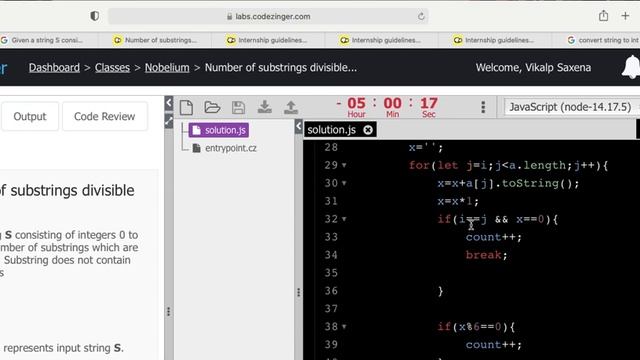The width and height of the screenshot is (640, 360).
Task: Toggle fullscreen editor with the expand icon
Action: (169, 121)
